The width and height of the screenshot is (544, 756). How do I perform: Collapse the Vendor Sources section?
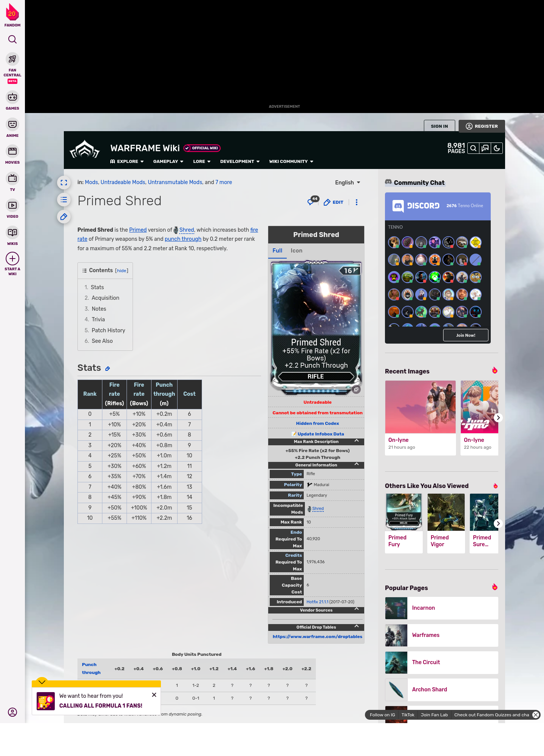(357, 610)
